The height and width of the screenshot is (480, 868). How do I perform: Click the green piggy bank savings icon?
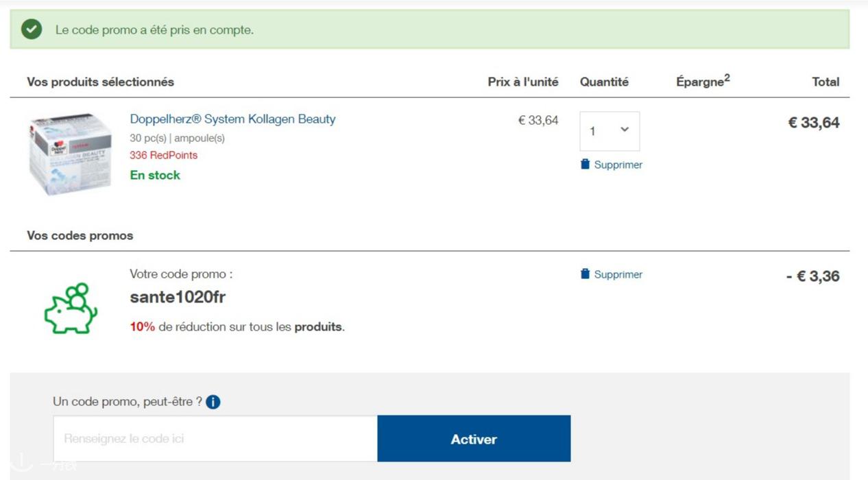(71, 309)
